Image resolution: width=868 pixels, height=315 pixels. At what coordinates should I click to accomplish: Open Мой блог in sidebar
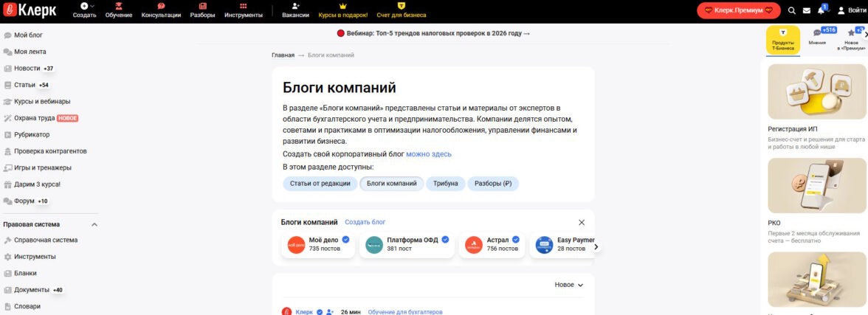[24, 35]
